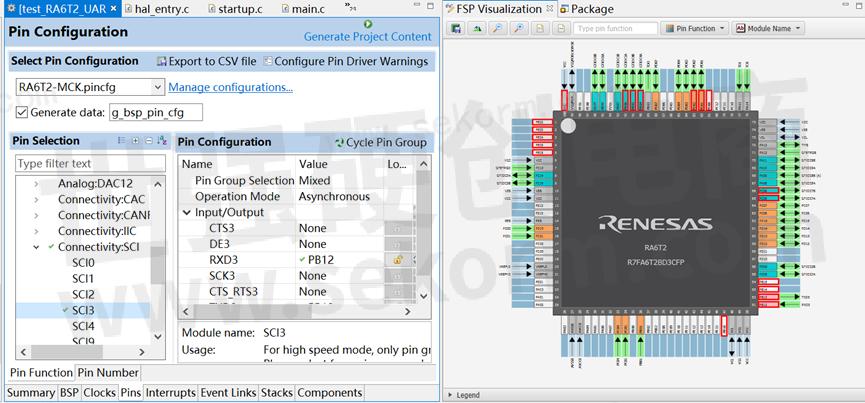The height and width of the screenshot is (403, 865).
Task: Click the Generate Project Content icon
Action: point(368,24)
